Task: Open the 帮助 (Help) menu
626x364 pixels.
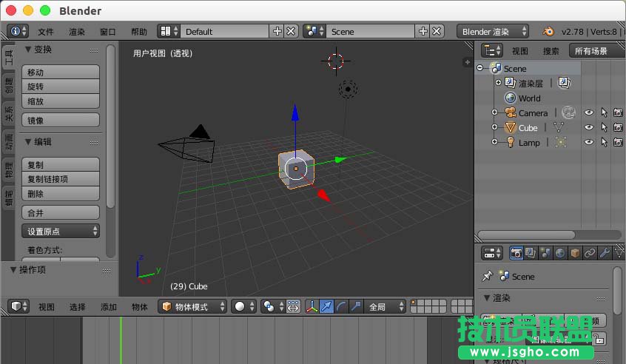Action: [139, 32]
